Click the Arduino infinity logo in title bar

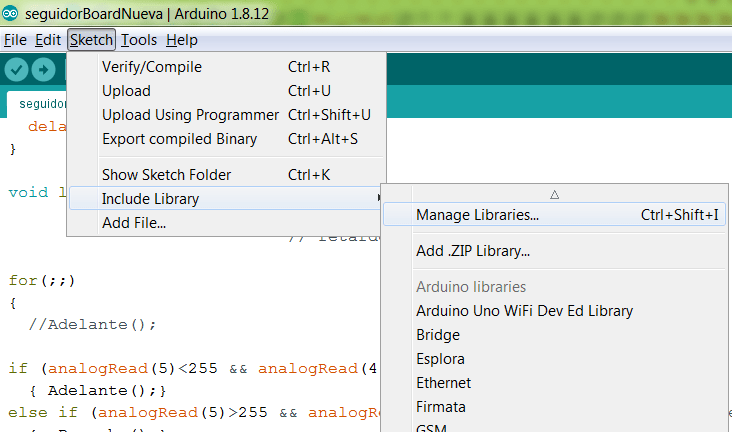pos(10,13)
